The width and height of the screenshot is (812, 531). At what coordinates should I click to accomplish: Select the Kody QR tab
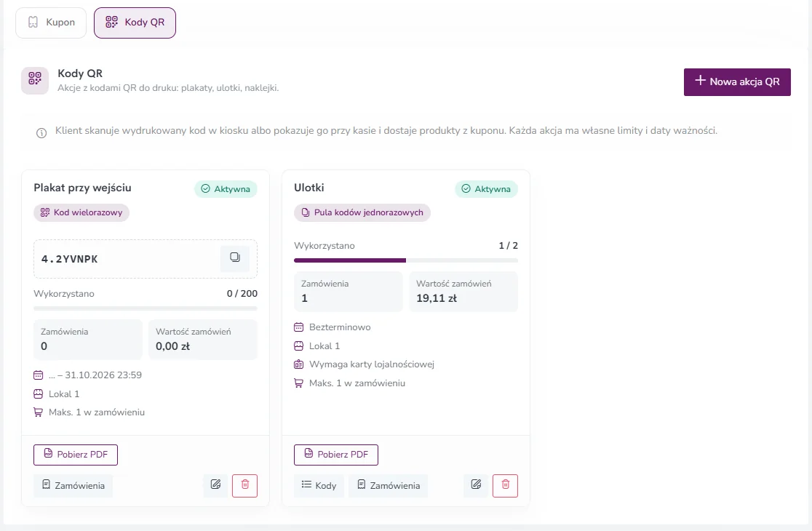pyautogui.click(x=135, y=23)
